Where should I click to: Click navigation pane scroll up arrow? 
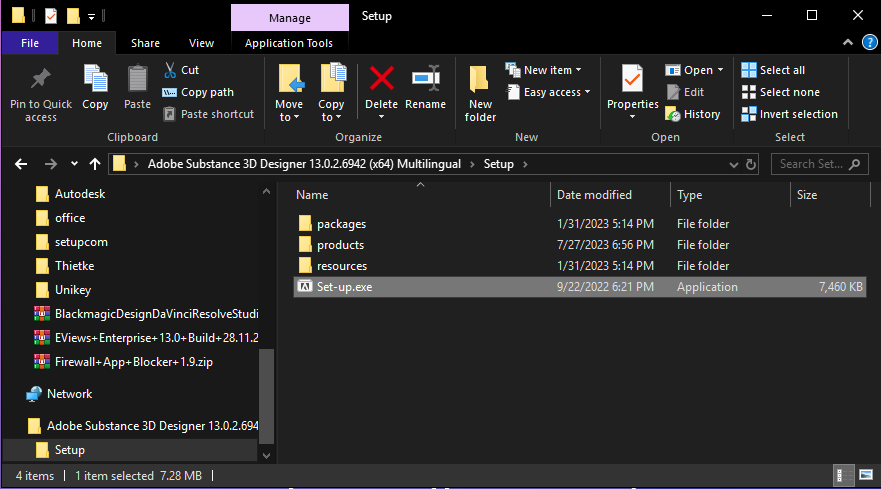click(266, 192)
